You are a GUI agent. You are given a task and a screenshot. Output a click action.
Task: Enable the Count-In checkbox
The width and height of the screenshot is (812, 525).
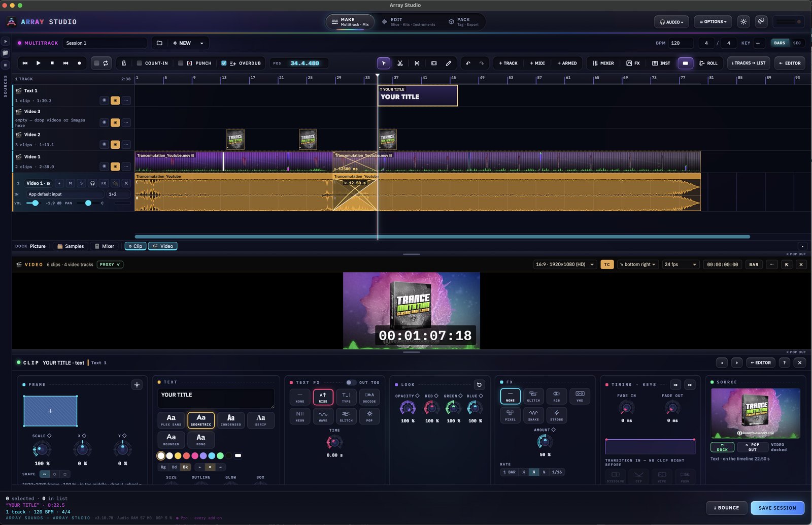click(x=140, y=63)
